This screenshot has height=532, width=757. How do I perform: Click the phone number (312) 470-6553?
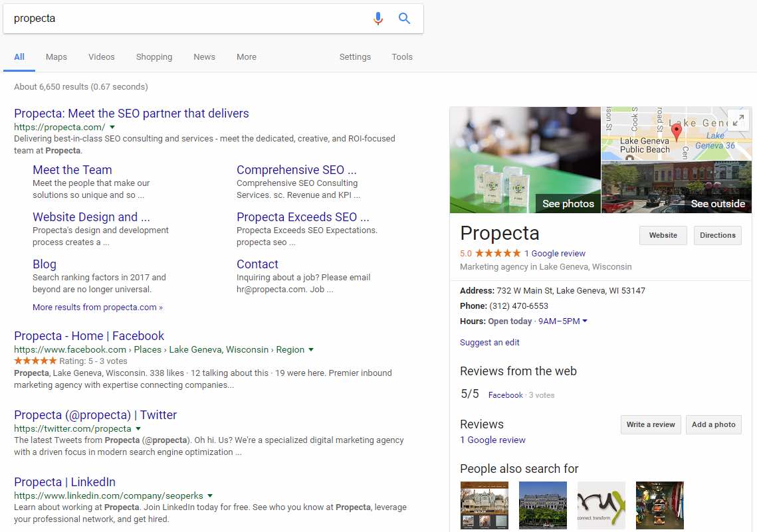point(518,306)
